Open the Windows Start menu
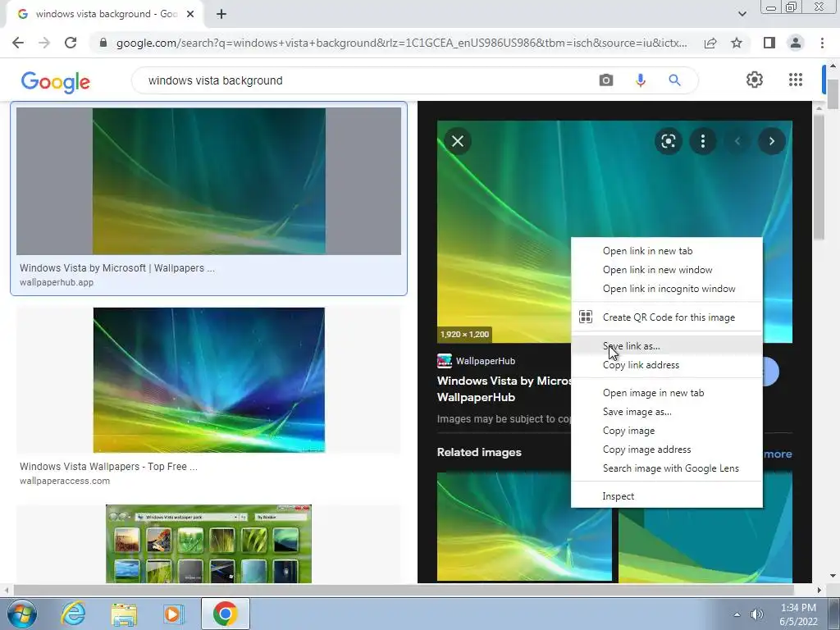 tap(21, 614)
